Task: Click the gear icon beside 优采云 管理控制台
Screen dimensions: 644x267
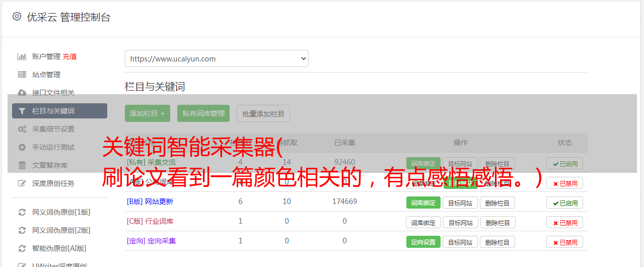Action: pyautogui.click(x=17, y=17)
